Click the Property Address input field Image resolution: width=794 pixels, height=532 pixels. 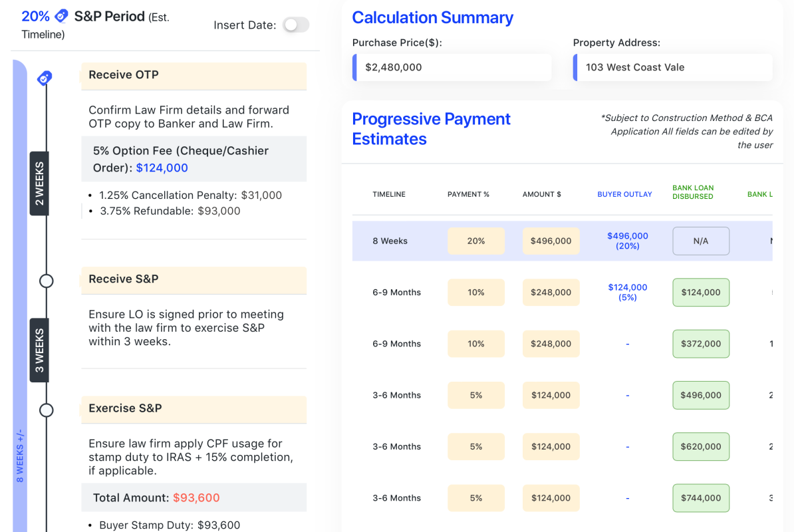673,67
